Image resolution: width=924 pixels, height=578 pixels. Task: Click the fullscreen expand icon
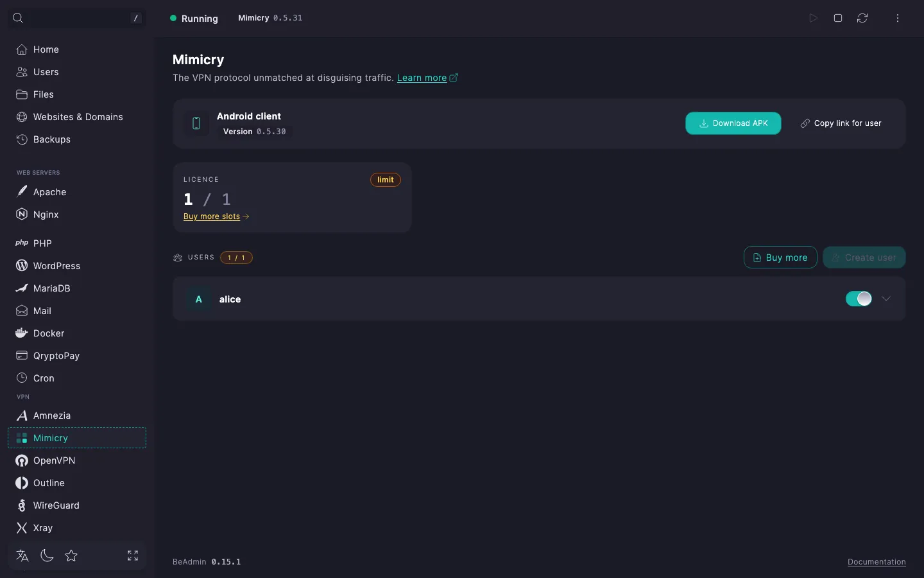coord(133,556)
